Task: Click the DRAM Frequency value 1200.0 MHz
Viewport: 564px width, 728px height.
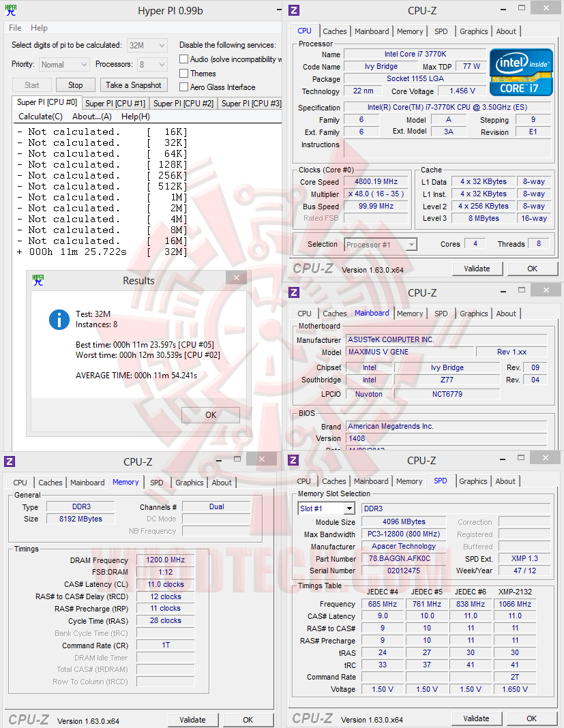Action: 166,560
